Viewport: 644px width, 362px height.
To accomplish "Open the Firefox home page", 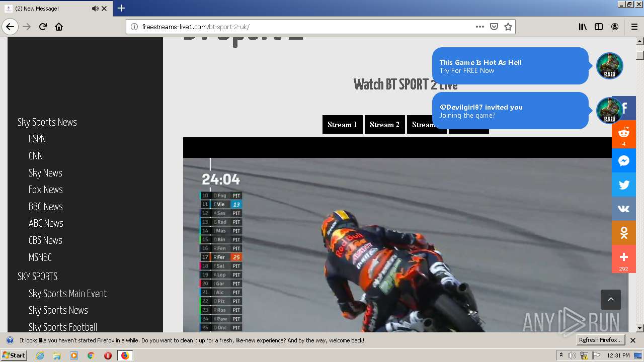I will pos(59,27).
